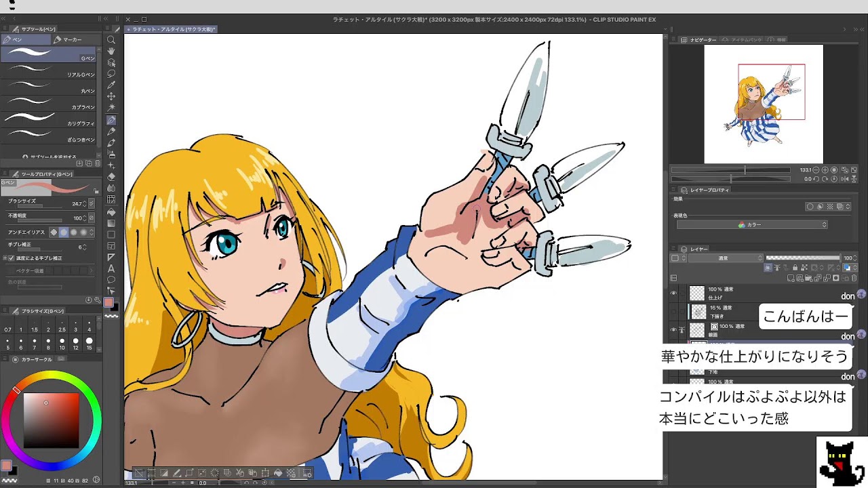
Task: Open the ナビゲーター panel tab
Action: click(699, 39)
